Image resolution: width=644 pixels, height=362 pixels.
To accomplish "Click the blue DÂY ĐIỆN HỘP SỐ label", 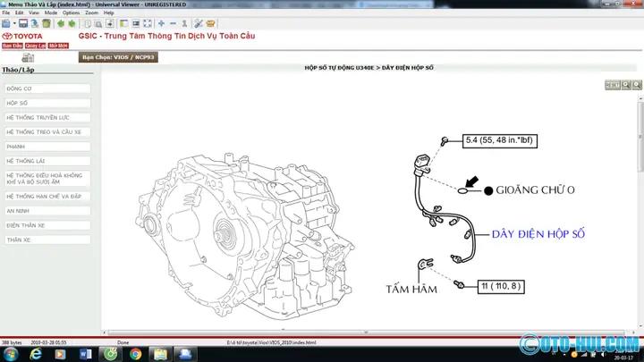I will point(538,234).
